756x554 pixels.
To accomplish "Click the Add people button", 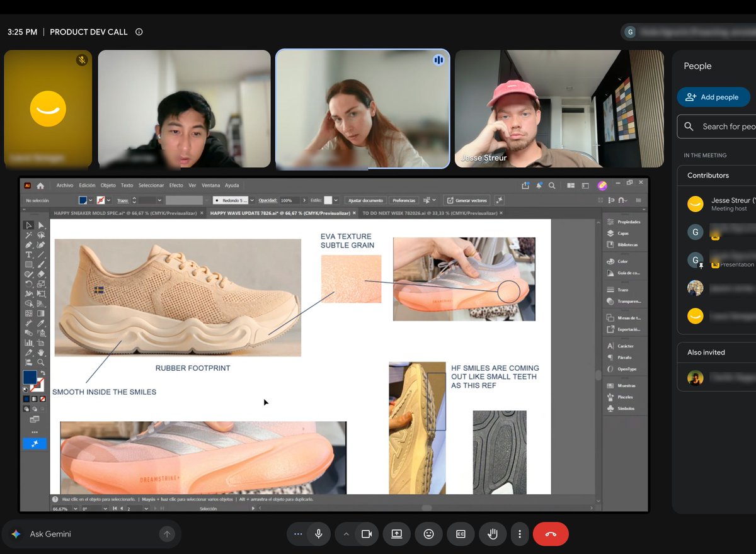I will (713, 97).
